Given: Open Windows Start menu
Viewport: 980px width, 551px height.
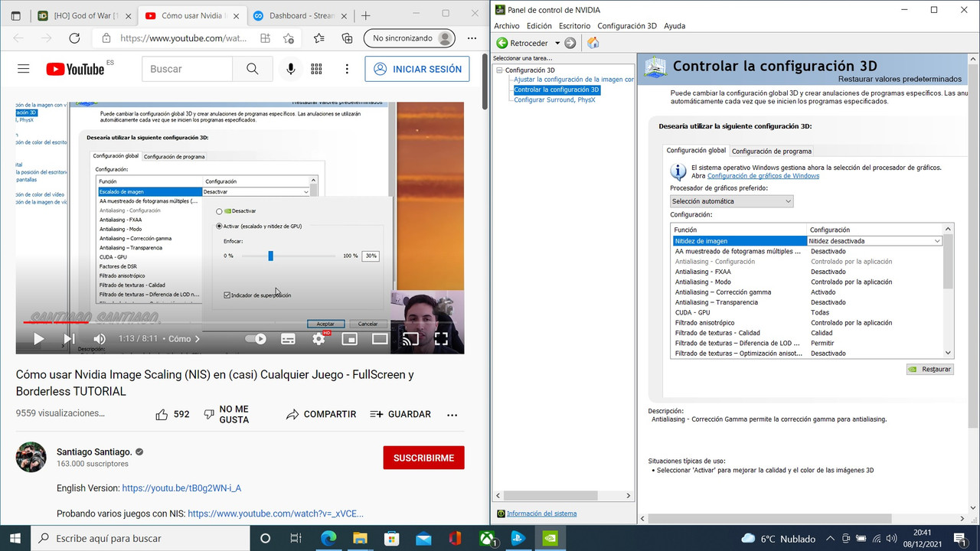Looking at the screenshot, I should [x=15, y=538].
